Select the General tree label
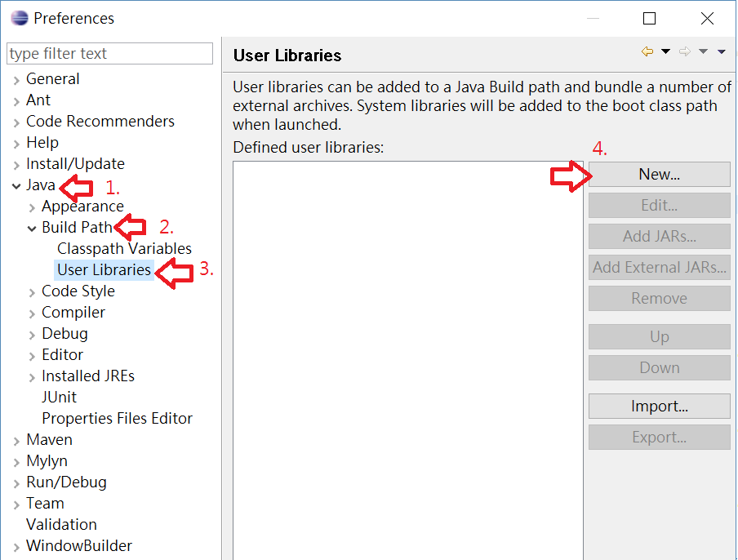 coord(52,78)
